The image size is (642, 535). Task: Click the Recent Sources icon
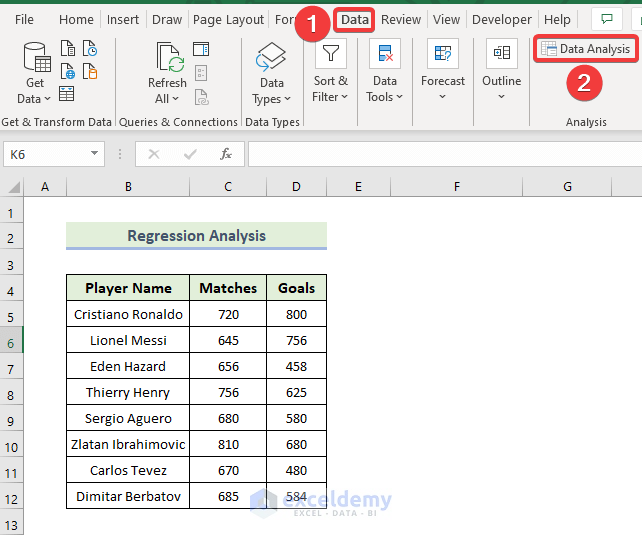[x=90, y=48]
